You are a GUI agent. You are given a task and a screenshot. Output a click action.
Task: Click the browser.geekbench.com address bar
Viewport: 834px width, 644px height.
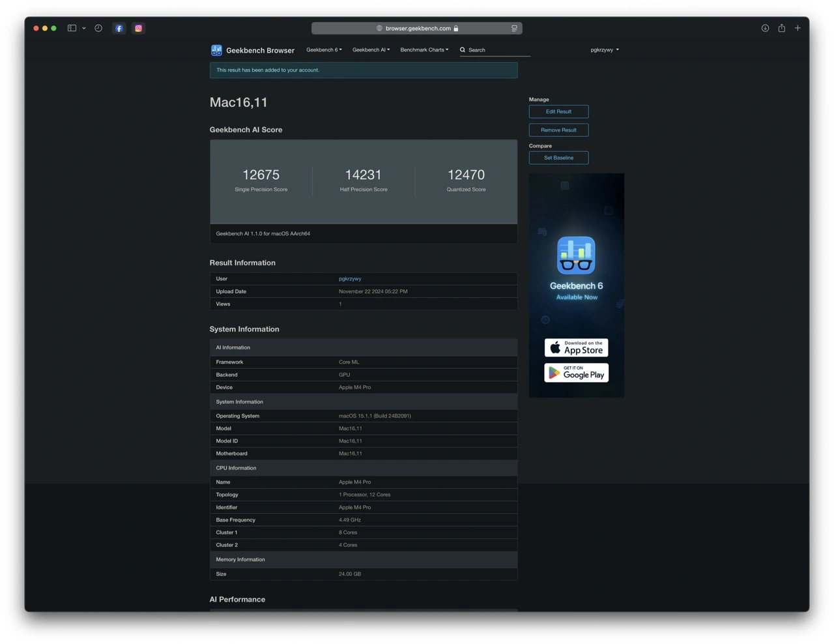click(x=417, y=28)
